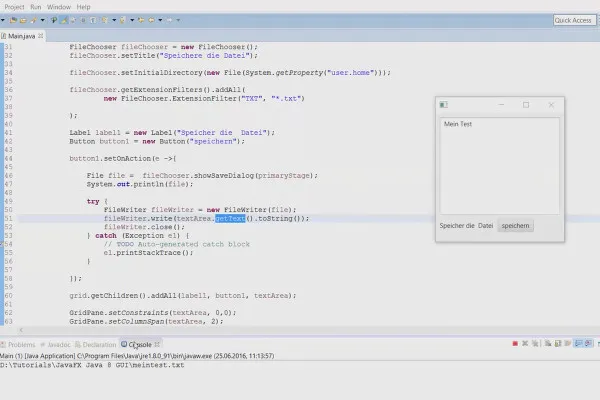Click the Open Type toolbar icon
Screen dimensions: 600x400
coord(13,20)
